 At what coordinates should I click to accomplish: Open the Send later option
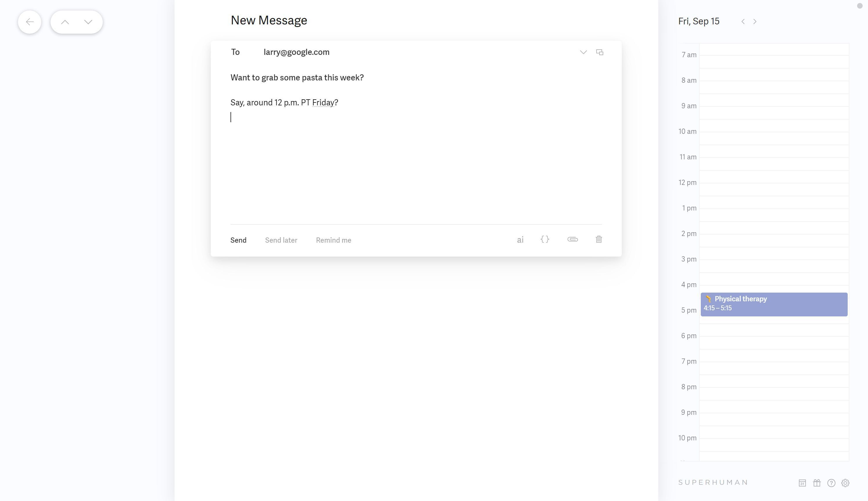tap(281, 240)
